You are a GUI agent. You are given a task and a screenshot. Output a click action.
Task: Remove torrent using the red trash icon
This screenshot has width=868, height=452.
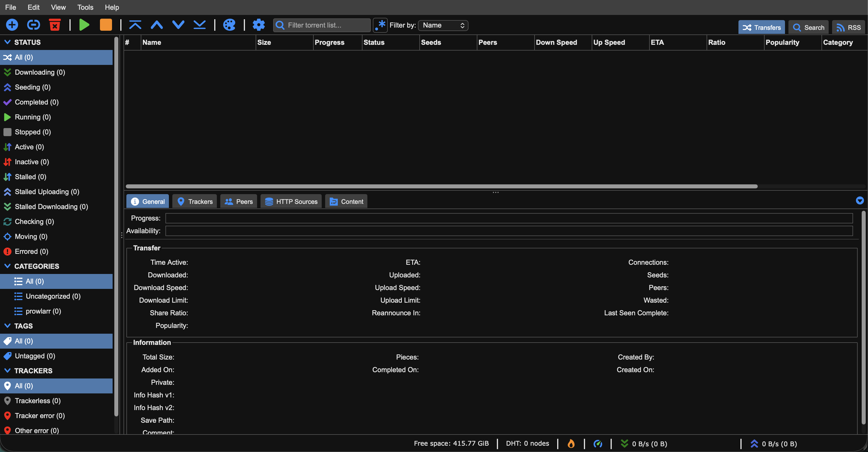[55, 25]
